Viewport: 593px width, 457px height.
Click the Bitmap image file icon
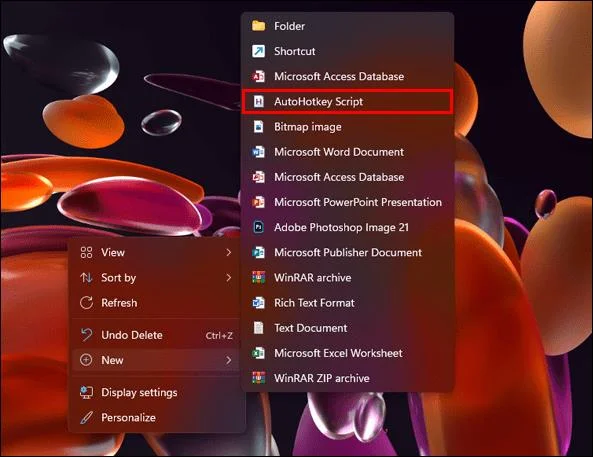259,127
